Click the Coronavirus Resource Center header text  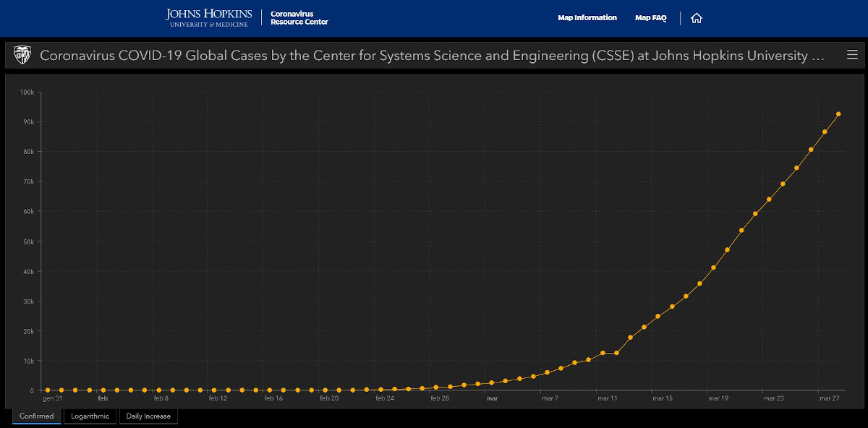(299, 18)
